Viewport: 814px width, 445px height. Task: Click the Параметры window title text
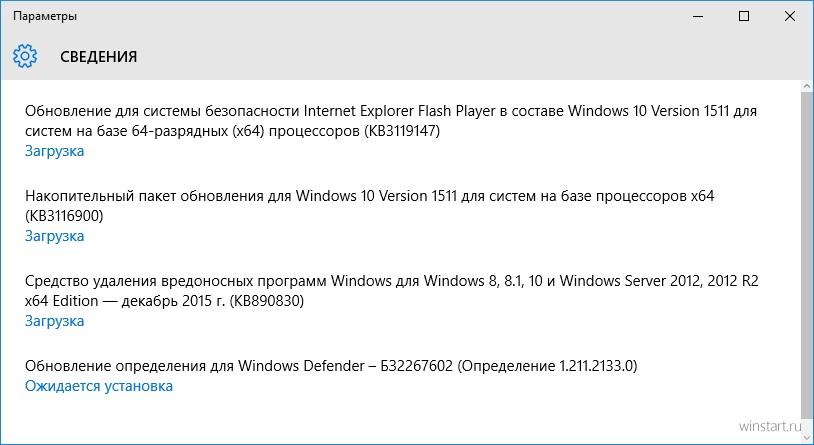click(45, 16)
